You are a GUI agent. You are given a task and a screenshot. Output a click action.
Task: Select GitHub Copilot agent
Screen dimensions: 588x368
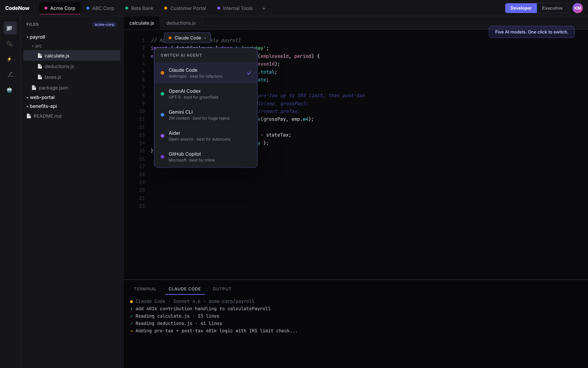(x=206, y=157)
